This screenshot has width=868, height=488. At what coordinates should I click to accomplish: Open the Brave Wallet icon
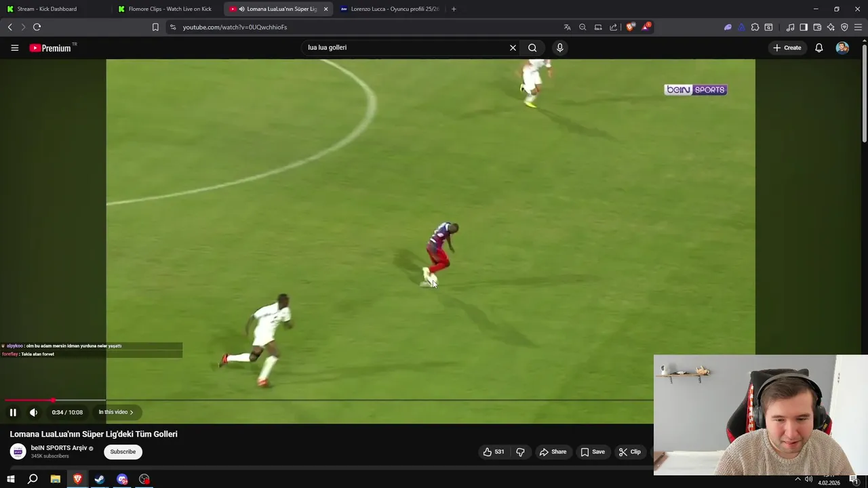817,27
